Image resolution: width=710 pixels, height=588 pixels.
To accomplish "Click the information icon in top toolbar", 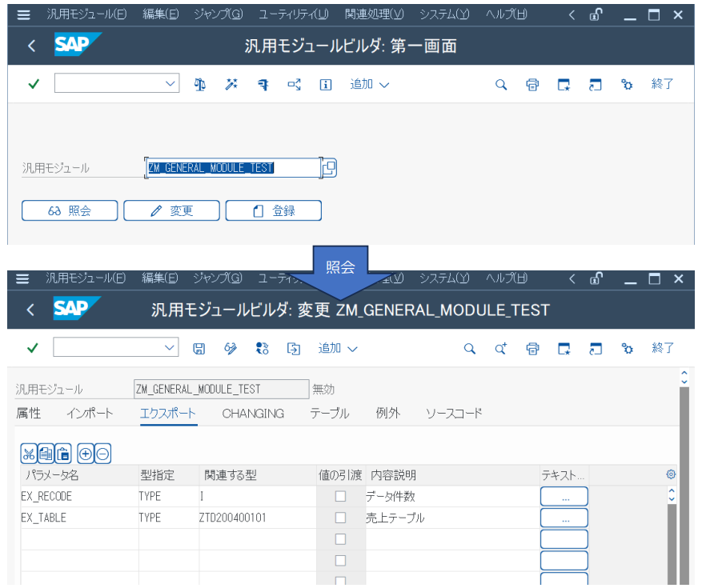I will (326, 85).
